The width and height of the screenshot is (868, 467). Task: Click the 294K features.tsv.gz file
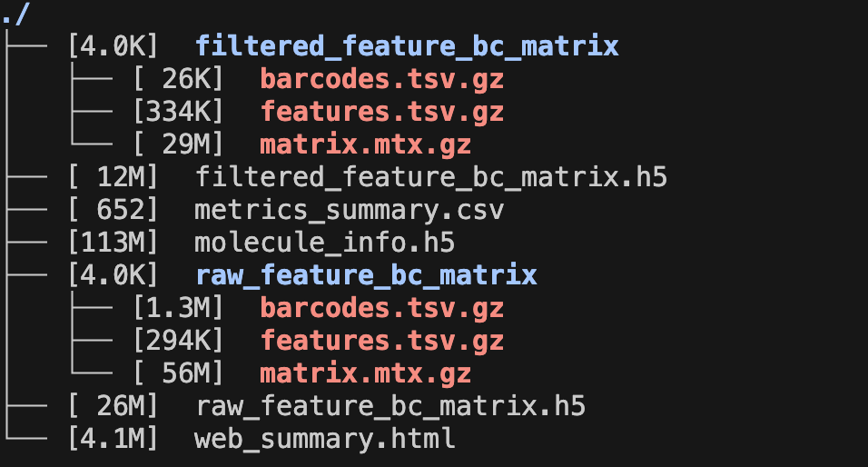381,341
